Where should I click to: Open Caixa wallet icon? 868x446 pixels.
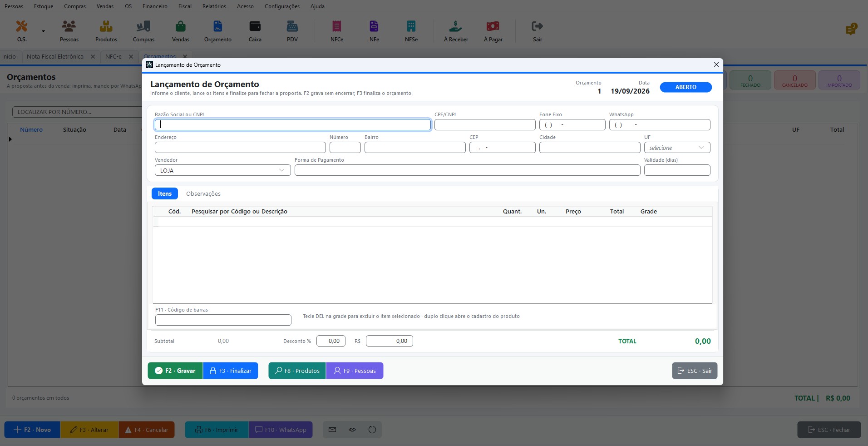(x=255, y=30)
